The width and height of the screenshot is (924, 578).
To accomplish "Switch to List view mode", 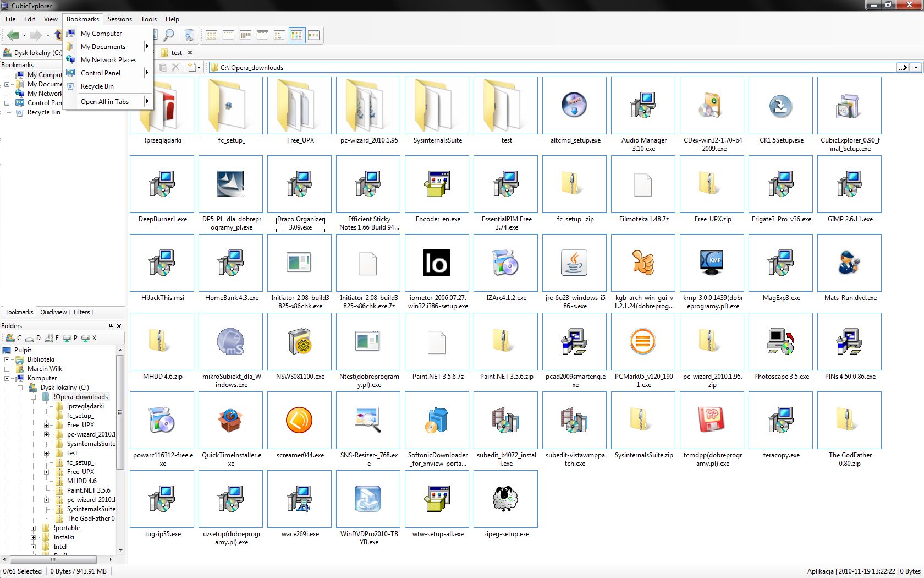I will click(x=245, y=35).
